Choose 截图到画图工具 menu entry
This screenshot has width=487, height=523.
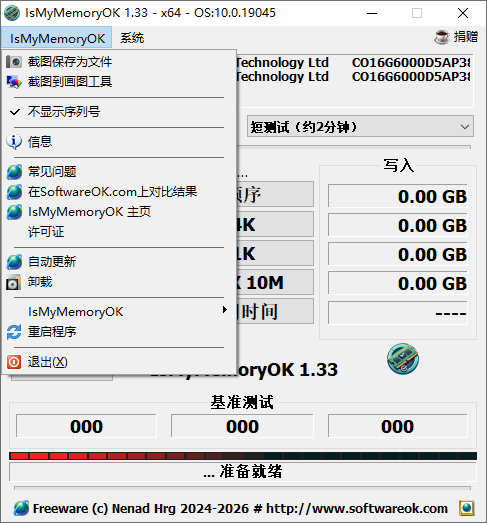coord(119,82)
